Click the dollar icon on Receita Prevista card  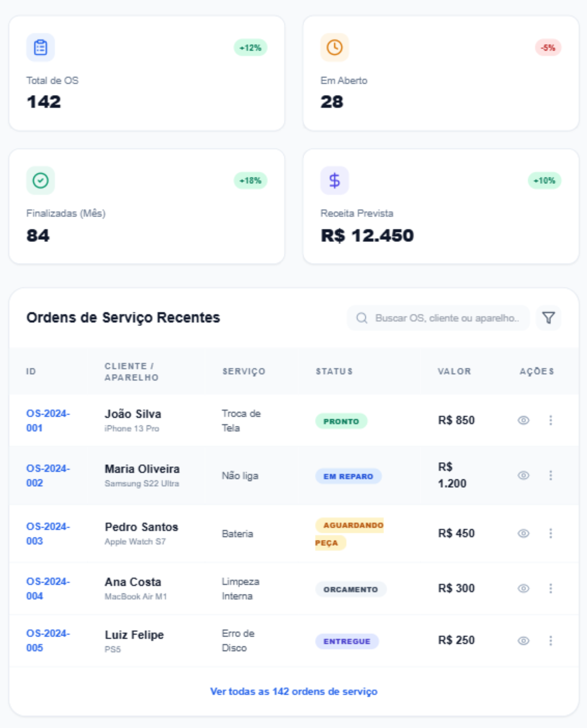coord(334,180)
